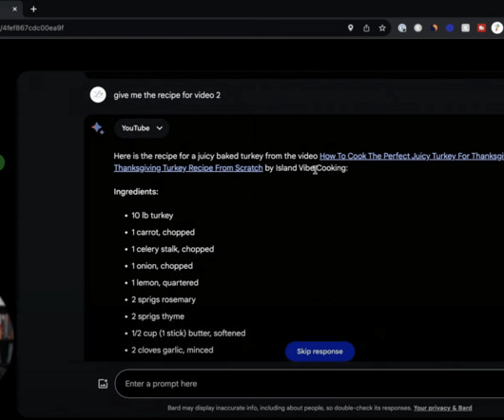The height and width of the screenshot is (420, 504).
Task: Click the '1 carrot, chopped' list item
Action: tap(163, 233)
